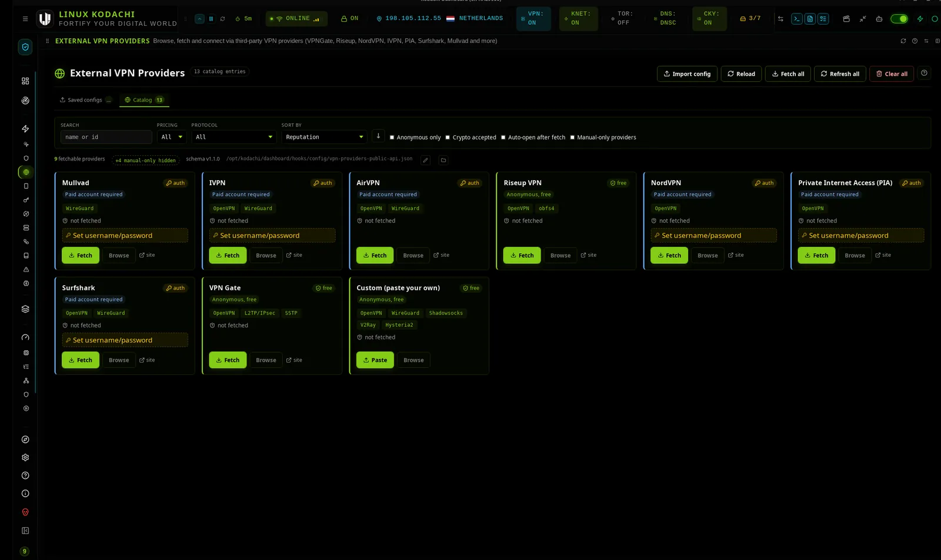Open the compass icon in sidebar
Screen dimensions: 941x560
(x=25, y=440)
